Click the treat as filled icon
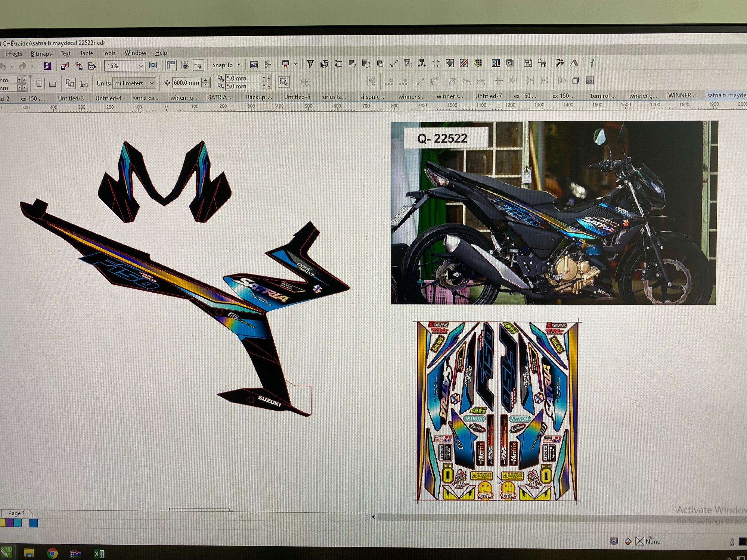Image resolution: width=747 pixels, height=560 pixels. (x=283, y=82)
